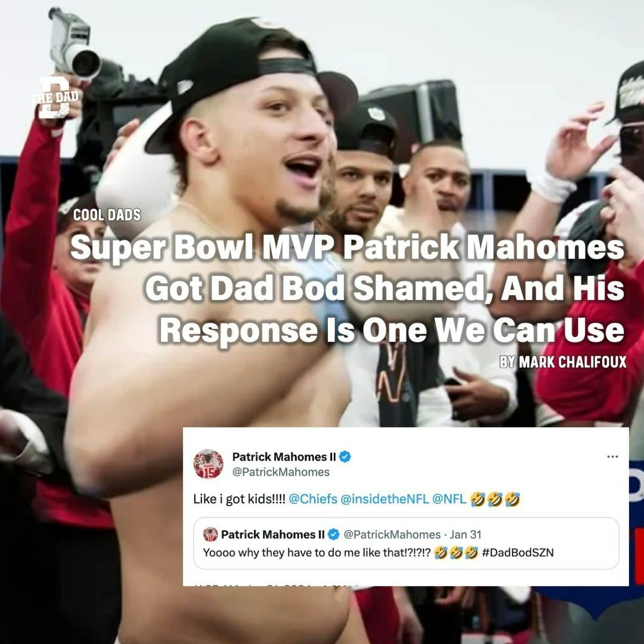The image size is (644, 644).
Task: Select the COOL DADS category label
Action: pyautogui.click(x=107, y=215)
